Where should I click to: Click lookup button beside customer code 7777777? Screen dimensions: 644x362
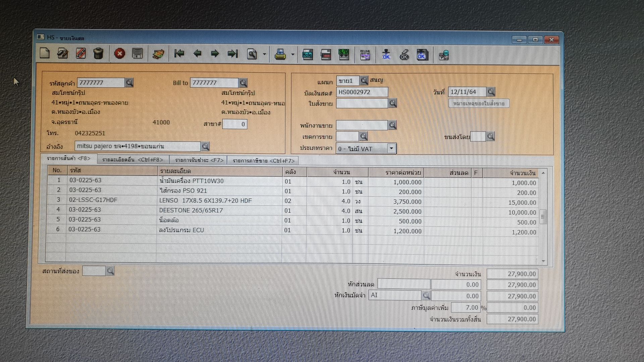point(129,83)
